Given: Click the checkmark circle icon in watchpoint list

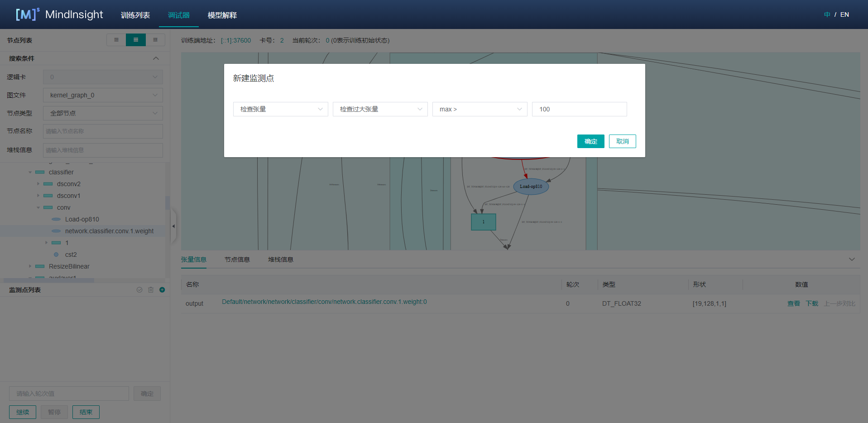Looking at the screenshot, I should pyautogui.click(x=139, y=290).
